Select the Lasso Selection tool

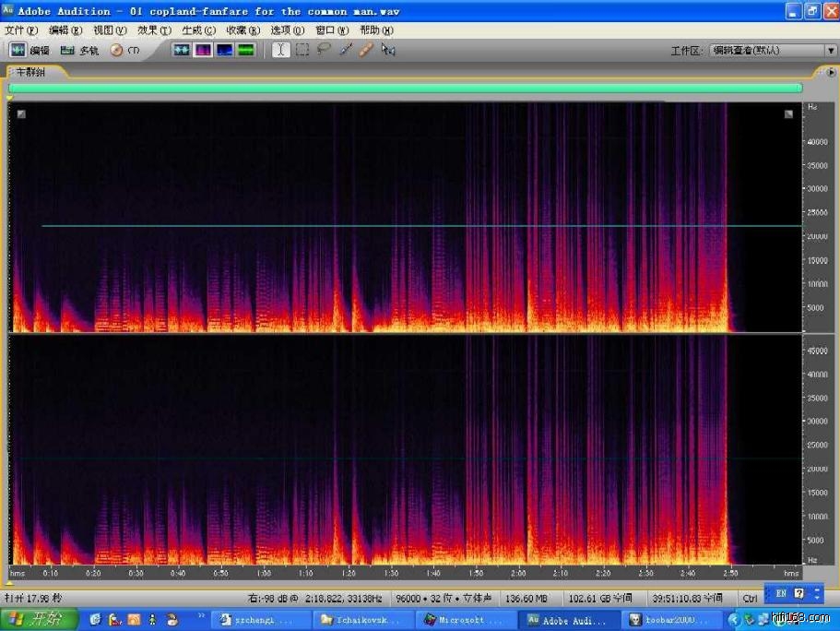coord(323,50)
